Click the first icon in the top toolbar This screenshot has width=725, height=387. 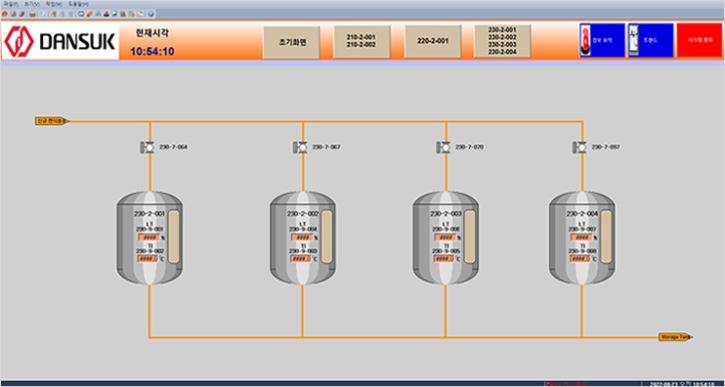point(4,14)
